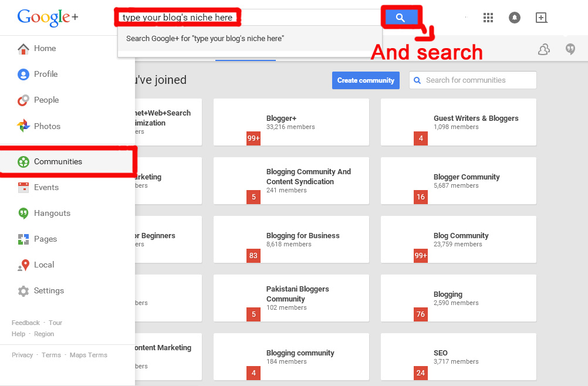Open the Blog Community card
Viewport: 588px width, 386px height.
(x=459, y=239)
